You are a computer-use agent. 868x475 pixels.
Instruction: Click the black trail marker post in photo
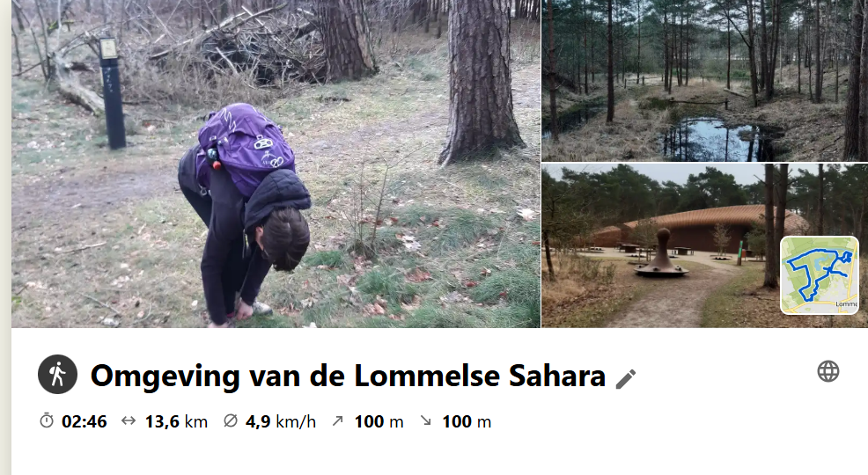pyautogui.click(x=112, y=93)
